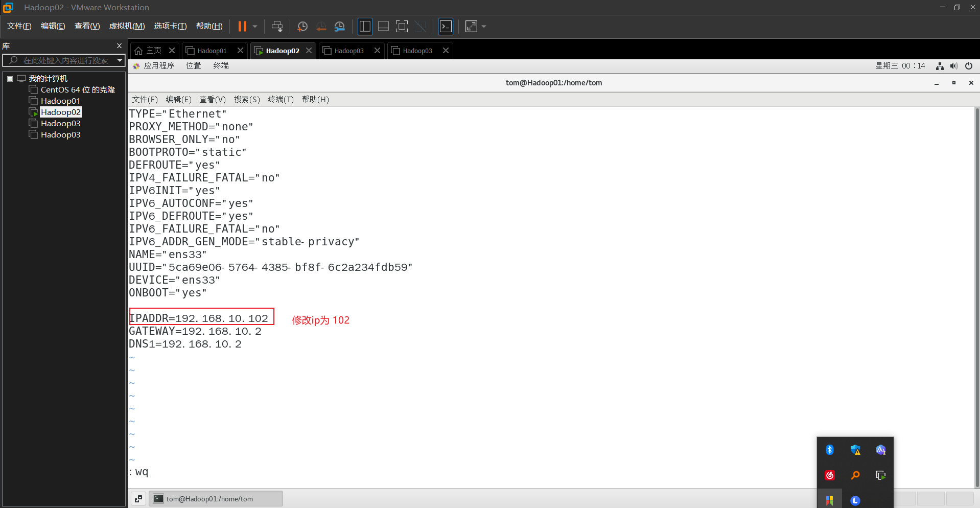Open terminal 编辑(E) menu

(178, 100)
